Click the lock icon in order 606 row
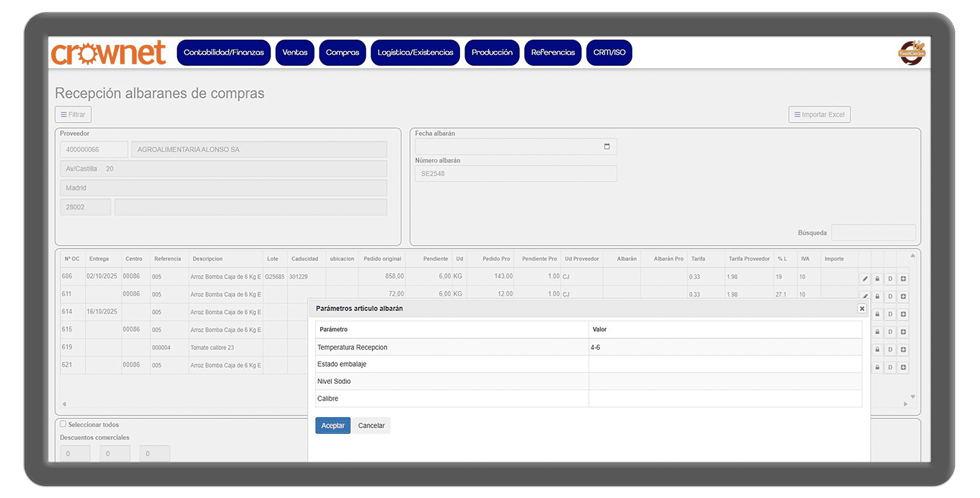This screenshot has width=980, height=498. tap(877, 279)
